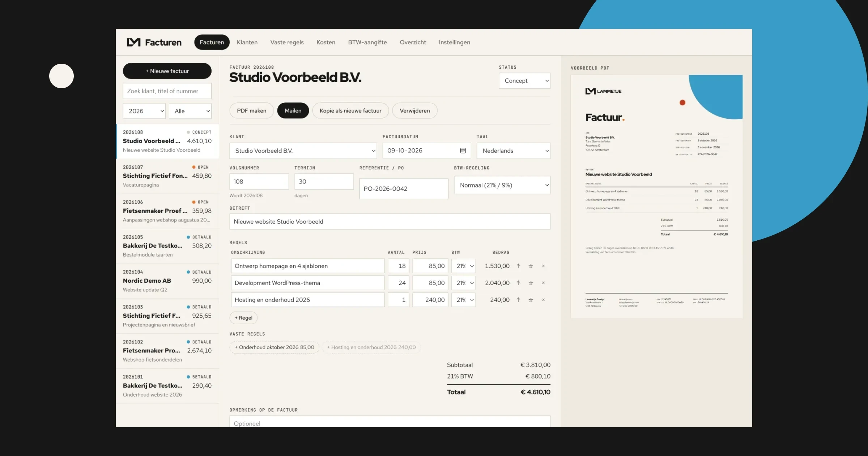The height and width of the screenshot is (456, 868).
Task: Open the Vaste regels tab
Action: [x=287, y=42]
